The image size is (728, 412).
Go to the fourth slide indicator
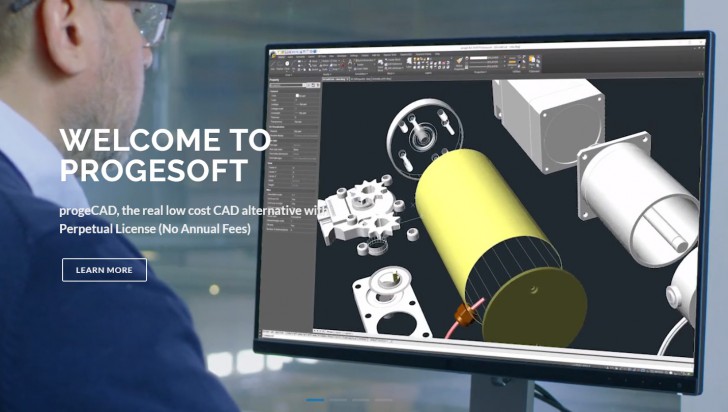click(x=384, y=400)
